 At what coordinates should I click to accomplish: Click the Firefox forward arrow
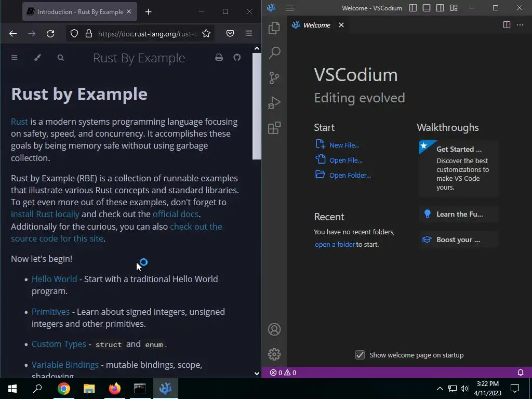[x=32, y=33]
